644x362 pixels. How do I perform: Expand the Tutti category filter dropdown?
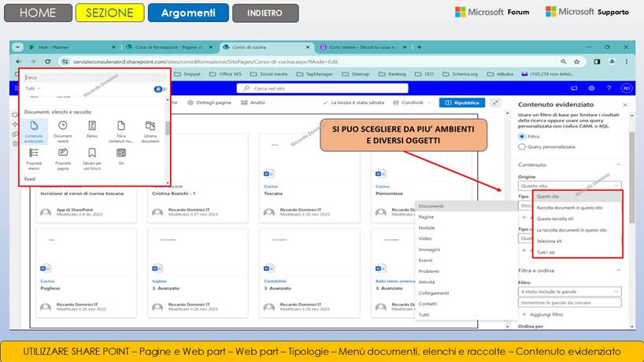33,89
